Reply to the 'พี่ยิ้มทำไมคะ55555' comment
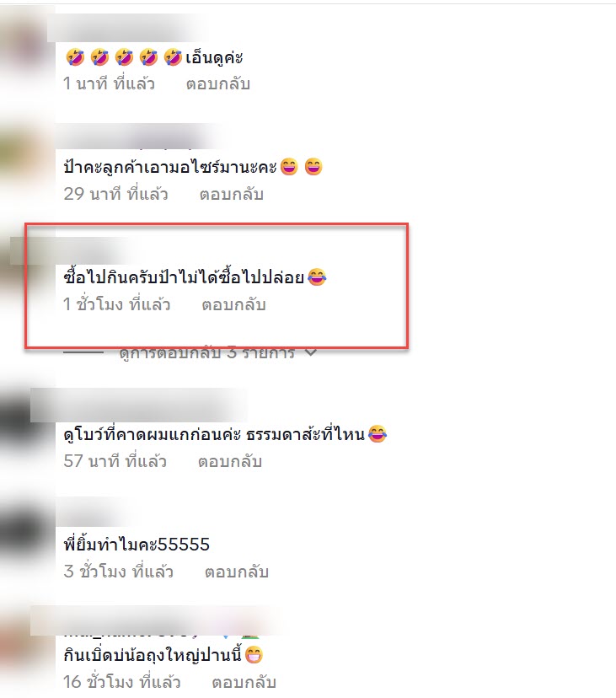The height and width of the screenshot is (698, 616). coord(237,572)
